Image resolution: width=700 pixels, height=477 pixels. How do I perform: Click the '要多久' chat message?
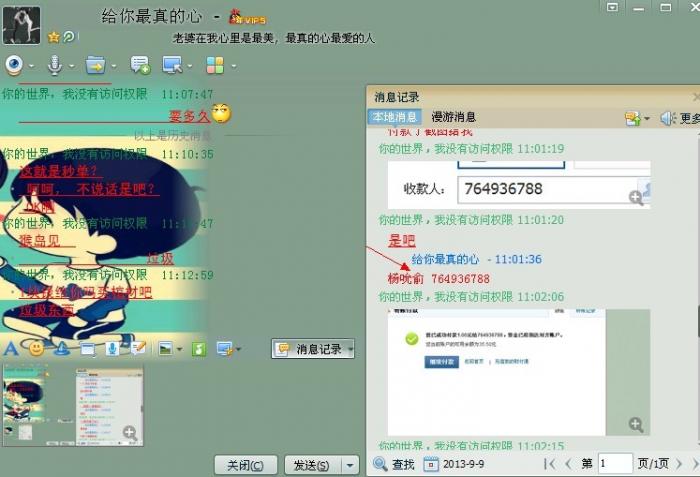(x=189, y=116)
